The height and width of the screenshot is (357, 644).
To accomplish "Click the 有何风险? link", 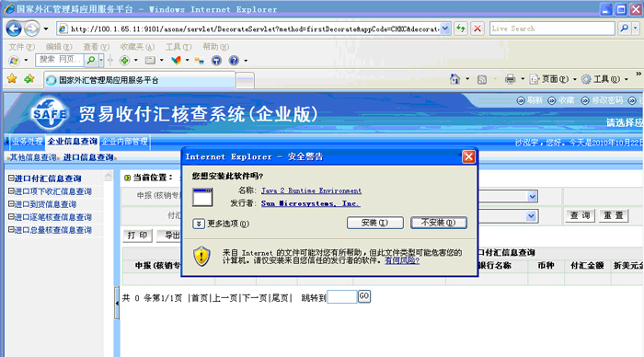I will [402, 260].
